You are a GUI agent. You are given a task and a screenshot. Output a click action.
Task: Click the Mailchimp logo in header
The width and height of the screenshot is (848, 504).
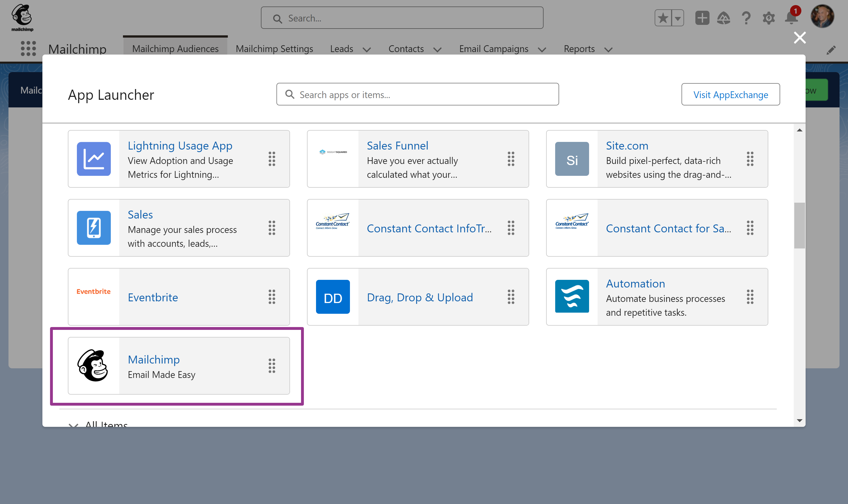click(22, 18)
